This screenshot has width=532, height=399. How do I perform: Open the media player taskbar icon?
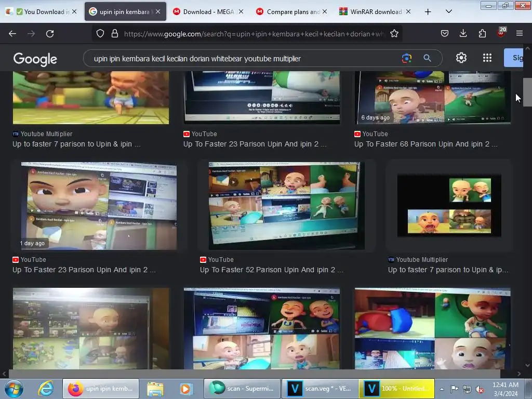[185, 389]
